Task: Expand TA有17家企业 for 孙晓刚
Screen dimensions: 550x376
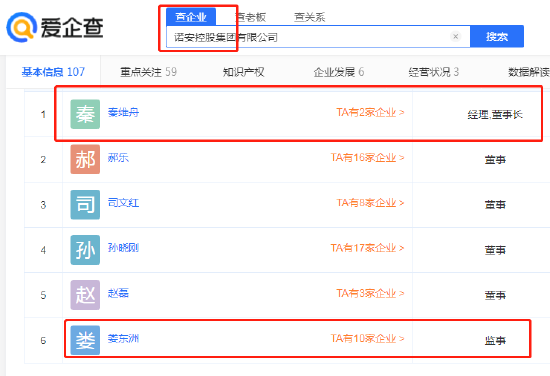Action: tap(367, 248)
